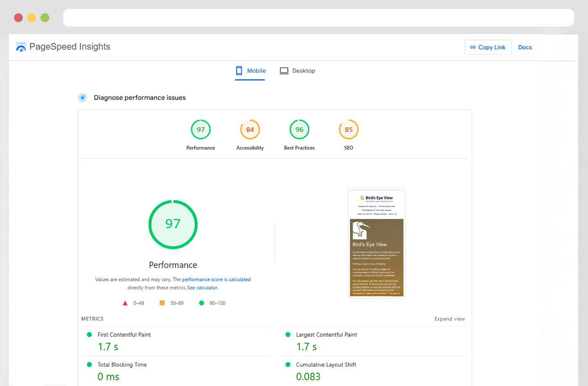Click the orange square 50–89 legend icon
Screen dimensions: 588x386
162,303
